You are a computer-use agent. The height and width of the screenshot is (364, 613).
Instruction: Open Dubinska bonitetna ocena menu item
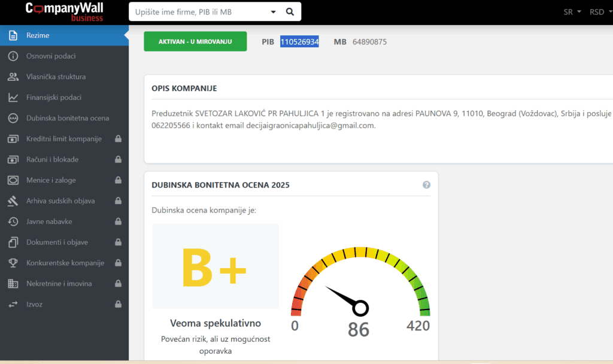click(67, 118)
